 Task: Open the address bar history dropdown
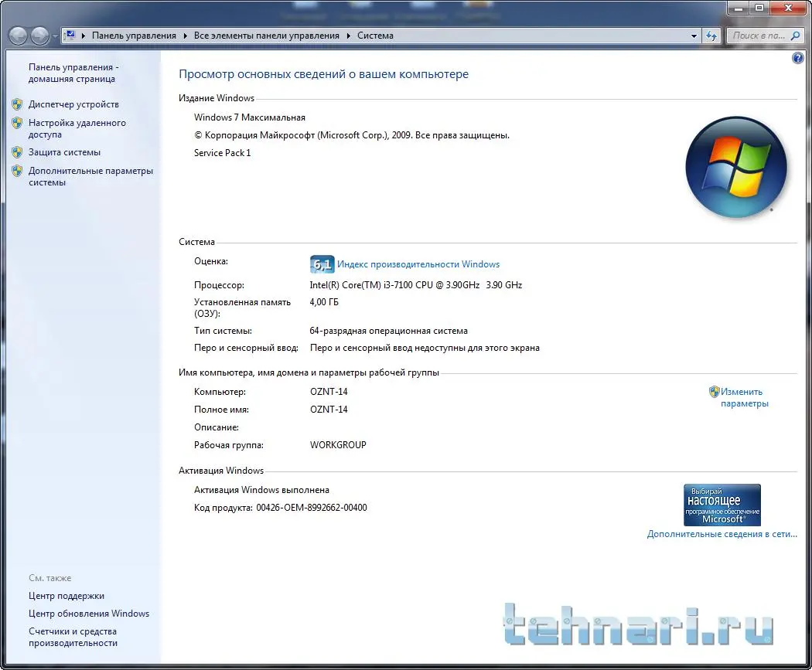click(x=694, y=36)
